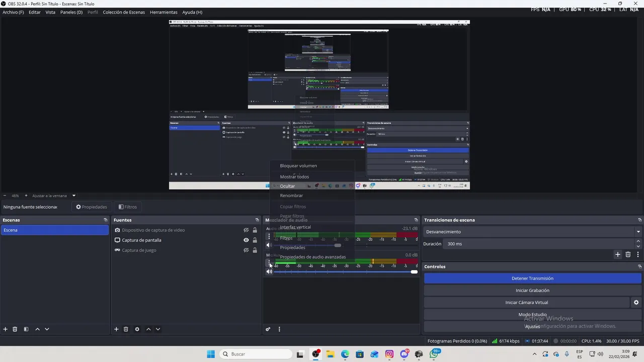
Task: Hide Captura de pantalla source
Action: tap(246, 240)
